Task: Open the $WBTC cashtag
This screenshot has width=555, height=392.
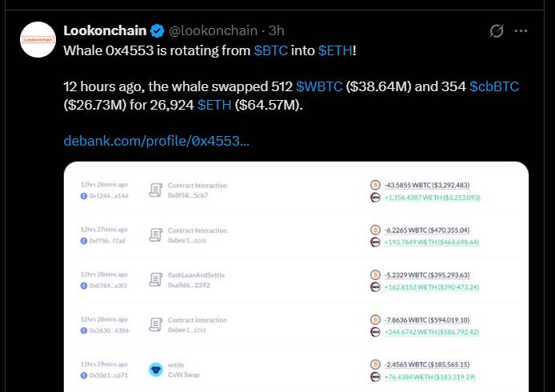Action: click(x=319, y=86)
